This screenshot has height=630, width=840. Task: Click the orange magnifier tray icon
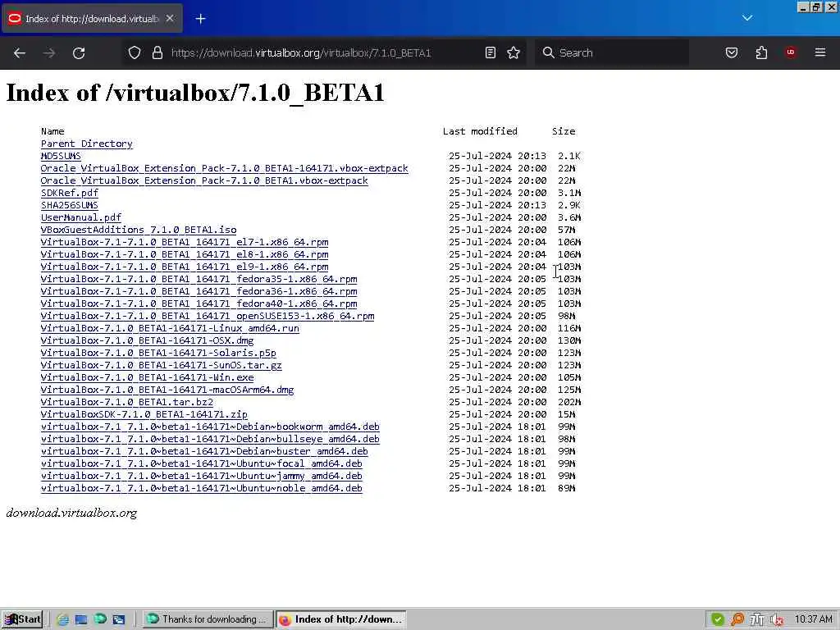tap(737, 619)
